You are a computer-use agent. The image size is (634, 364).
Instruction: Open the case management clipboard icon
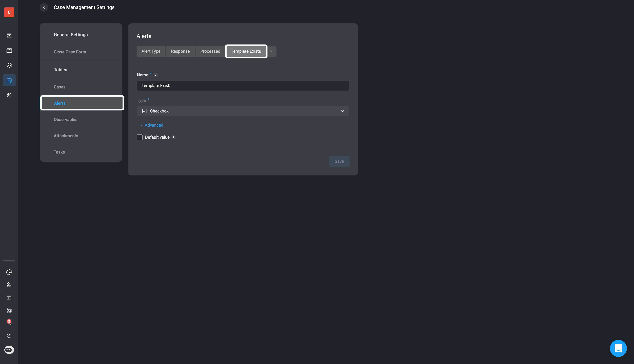point(9,80)
